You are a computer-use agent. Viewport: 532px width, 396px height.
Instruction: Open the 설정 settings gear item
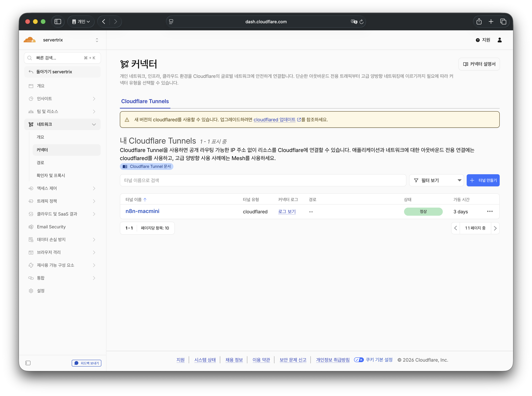62,291
